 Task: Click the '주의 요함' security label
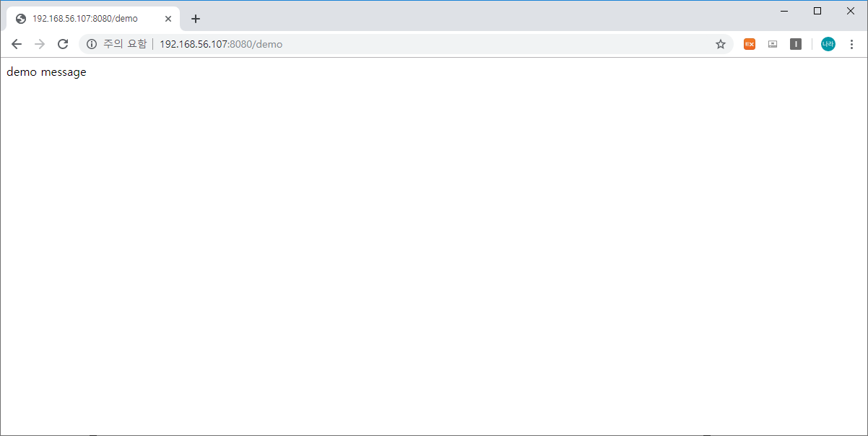pyautogui.click(x=125, y=44)
